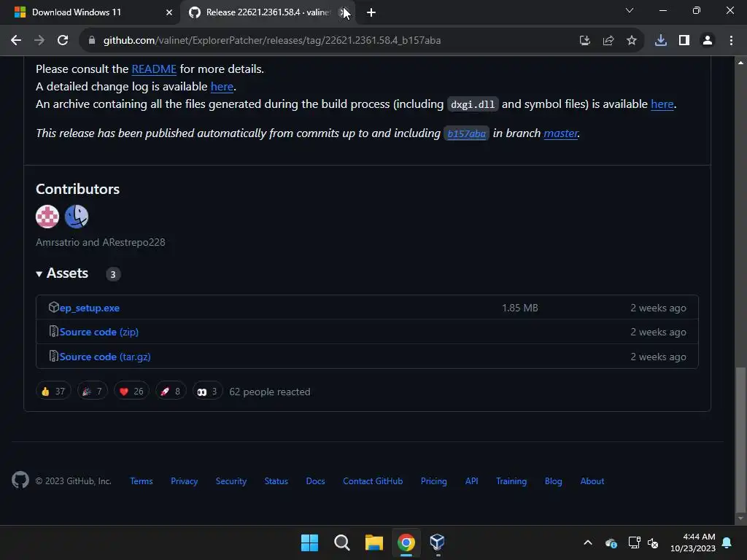Click the page vertical scrollbar thumb
The height and width of the screenshot is (560, 747).
pyautogui.click(x=740, y=438)
